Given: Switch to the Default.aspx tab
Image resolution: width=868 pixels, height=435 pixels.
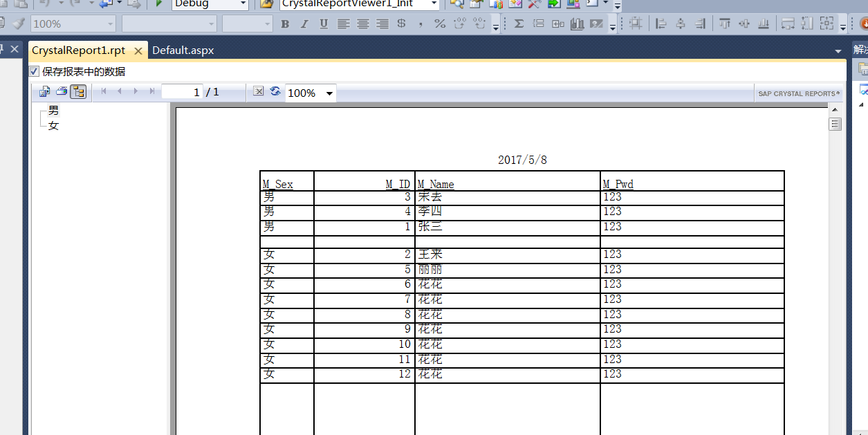Looking at the screenshot, I should tap(183, 50).
